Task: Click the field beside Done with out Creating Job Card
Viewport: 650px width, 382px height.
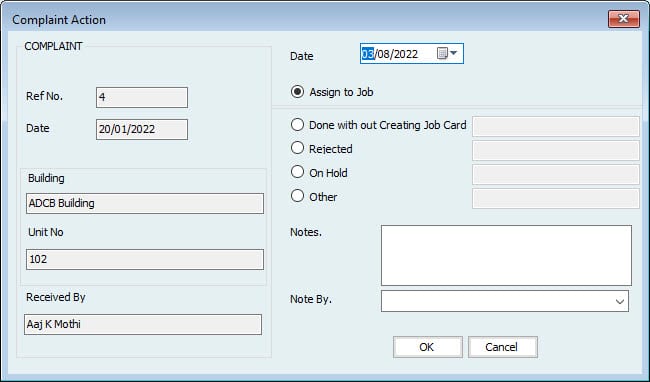Action: (555, 126)
